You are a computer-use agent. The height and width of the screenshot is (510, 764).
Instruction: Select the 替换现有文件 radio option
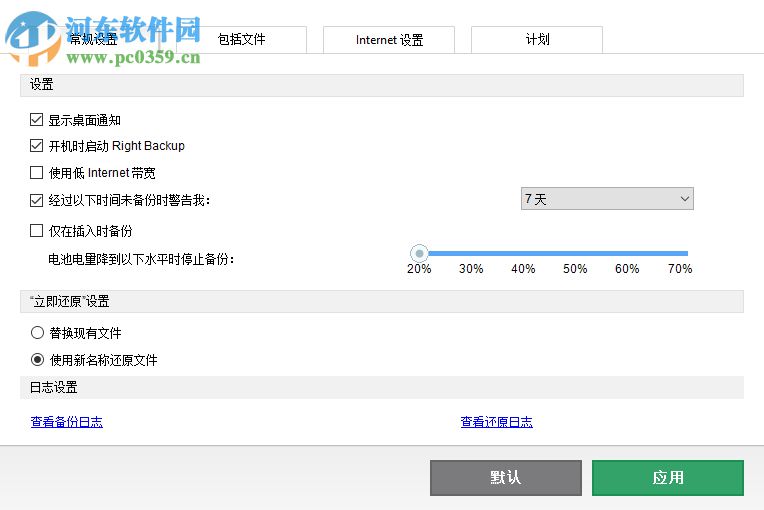[x=38, y=333]
